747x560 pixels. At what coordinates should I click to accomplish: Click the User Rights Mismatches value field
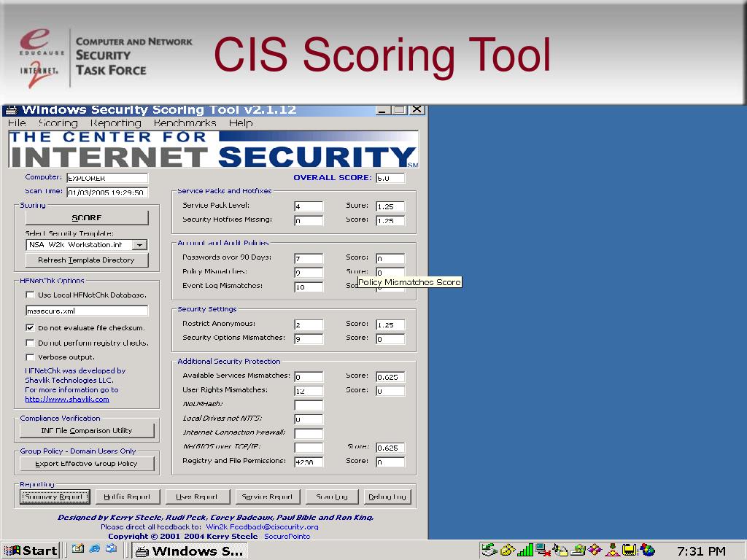[x=309, y=391]
